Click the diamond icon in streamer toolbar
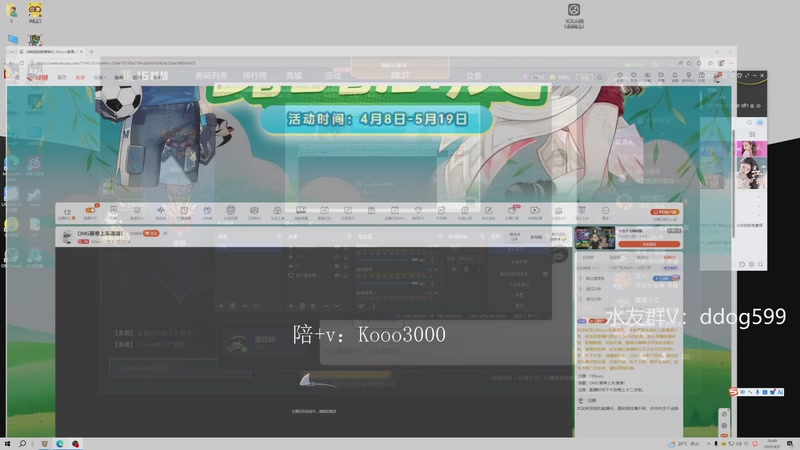Viewport: 800px width, 450px height. click(418, 211)
